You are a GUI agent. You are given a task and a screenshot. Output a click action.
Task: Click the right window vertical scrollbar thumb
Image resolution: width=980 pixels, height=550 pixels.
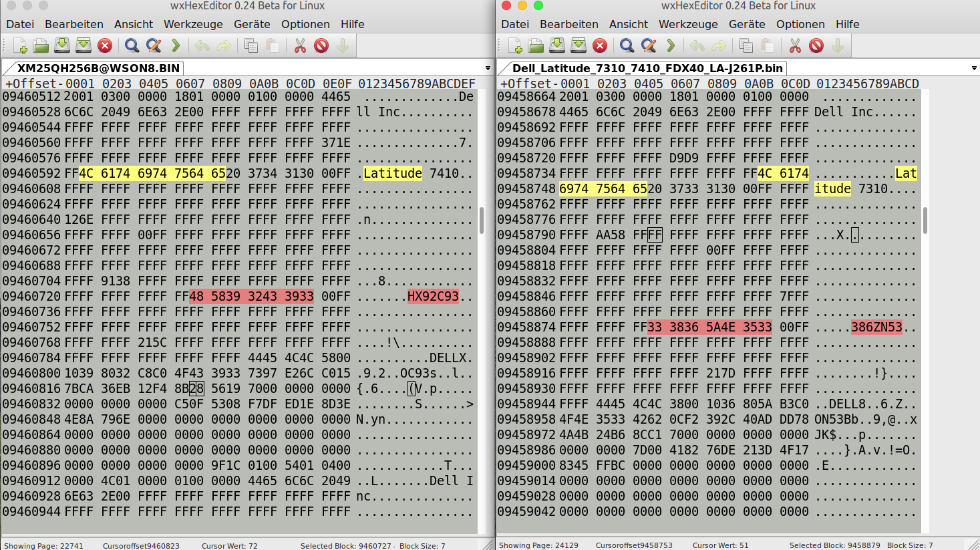coord(925,221)
